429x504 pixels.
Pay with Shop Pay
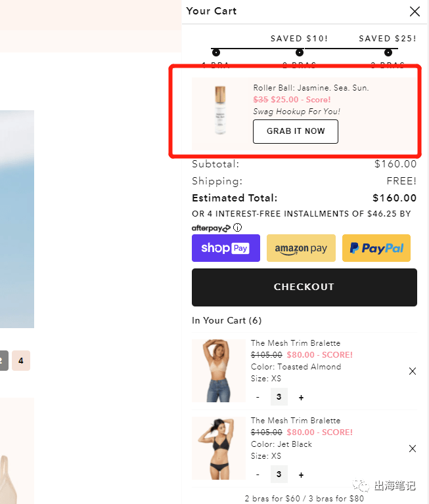(x=226, y=248)
